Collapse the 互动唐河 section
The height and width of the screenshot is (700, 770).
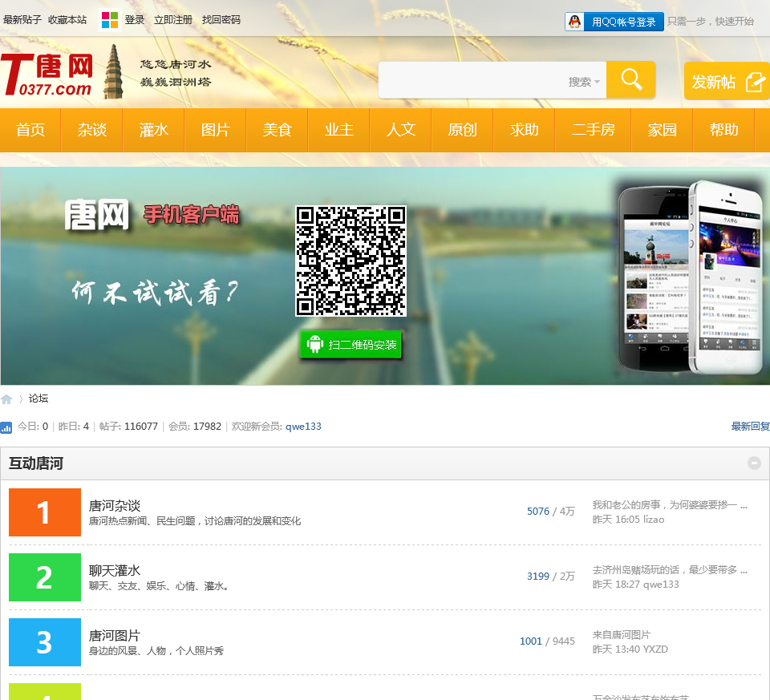coord(754,463)
